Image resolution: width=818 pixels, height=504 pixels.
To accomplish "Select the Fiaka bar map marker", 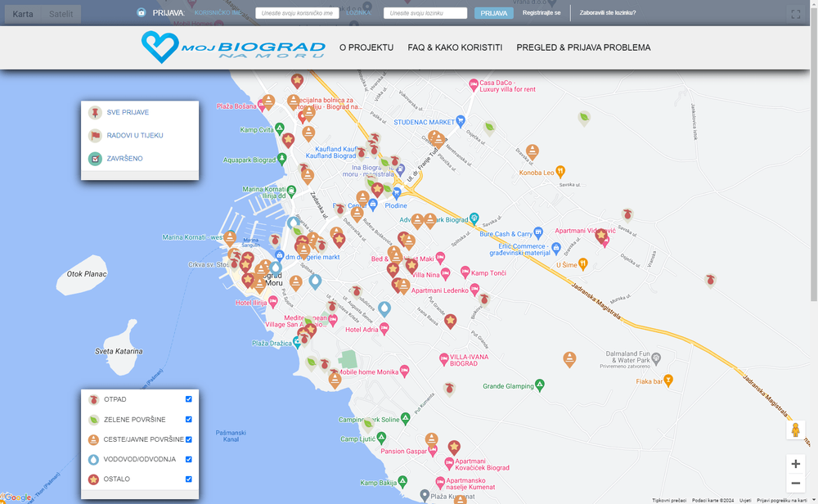I will [x=668, y=380].
